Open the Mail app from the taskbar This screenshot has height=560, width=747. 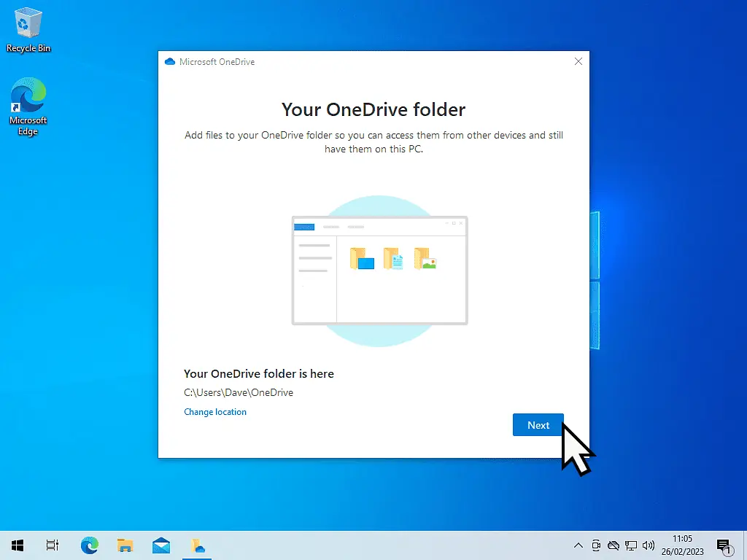pos(161,545)
